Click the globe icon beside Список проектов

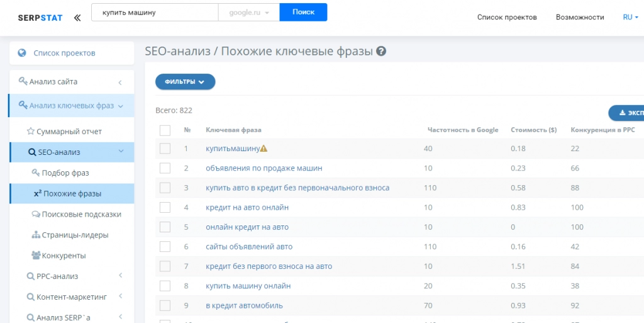[x=22, y=53]
